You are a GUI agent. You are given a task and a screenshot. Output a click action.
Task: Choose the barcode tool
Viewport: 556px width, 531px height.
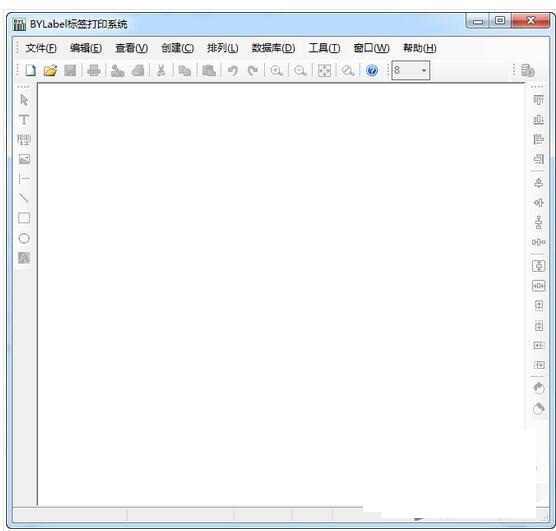pos(24,140)
